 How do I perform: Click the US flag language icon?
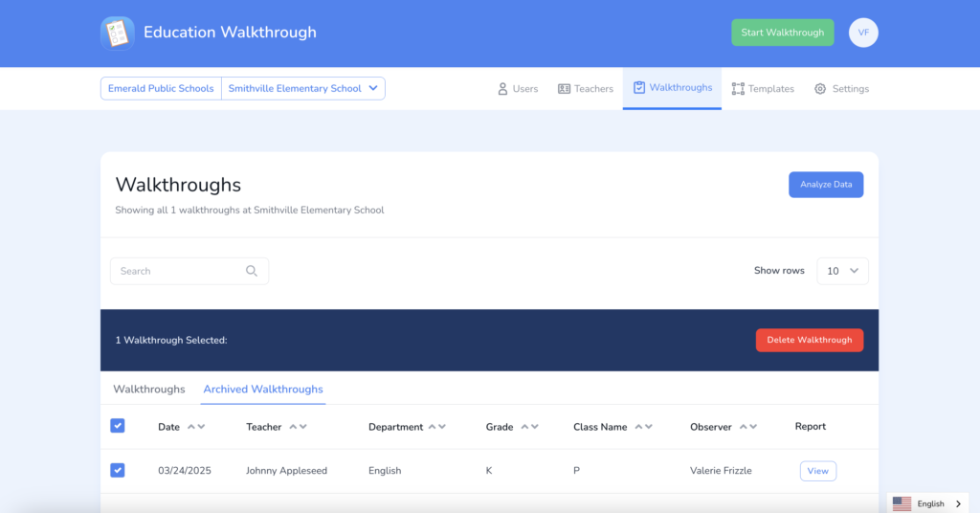(902, 503)
